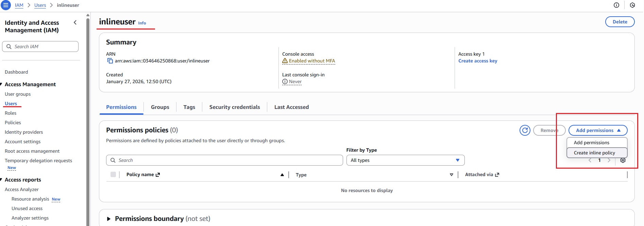The image size is (644, 226).
Task: Toggle the select-all policies checkbox
Action: tap(113, 174)
